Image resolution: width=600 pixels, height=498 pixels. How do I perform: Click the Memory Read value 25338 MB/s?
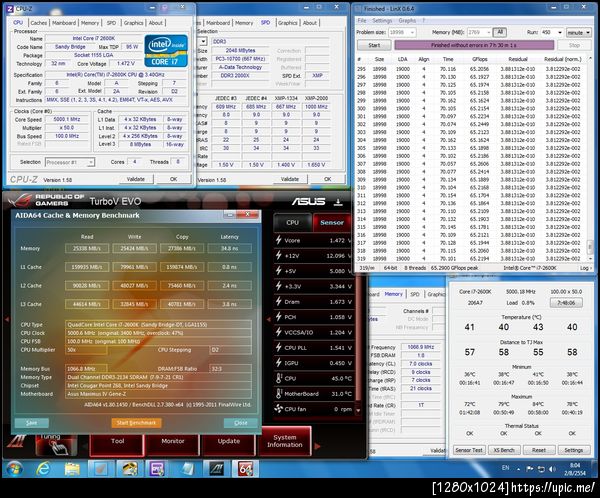[87, 248]
